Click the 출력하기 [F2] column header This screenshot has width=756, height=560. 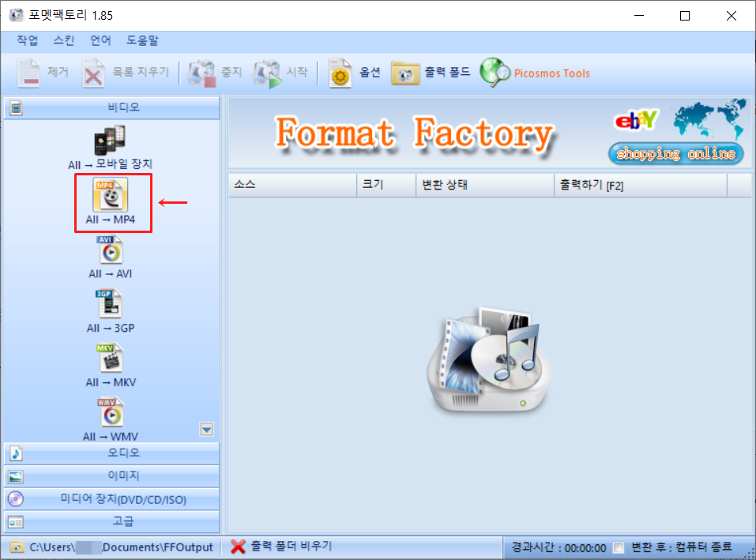tap(641, 185)
